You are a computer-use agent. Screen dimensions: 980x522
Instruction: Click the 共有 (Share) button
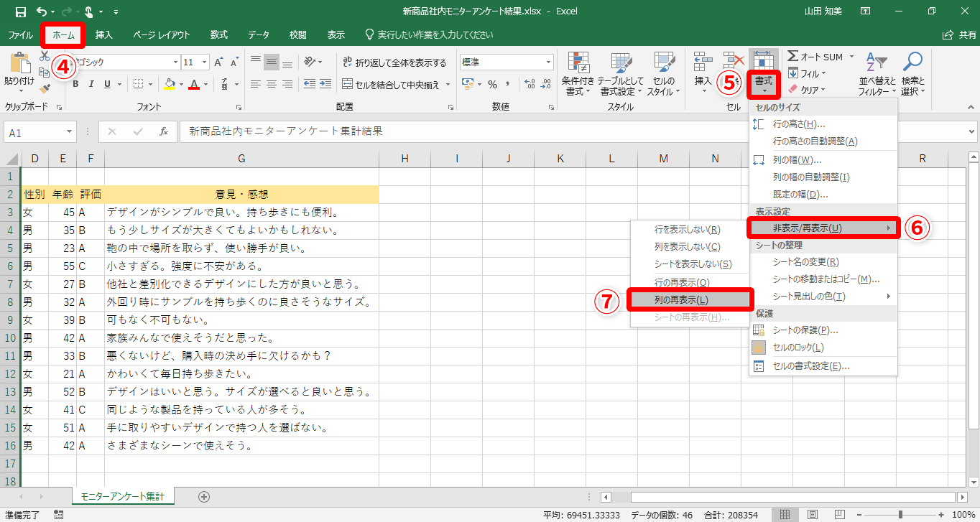click(959, 34)
